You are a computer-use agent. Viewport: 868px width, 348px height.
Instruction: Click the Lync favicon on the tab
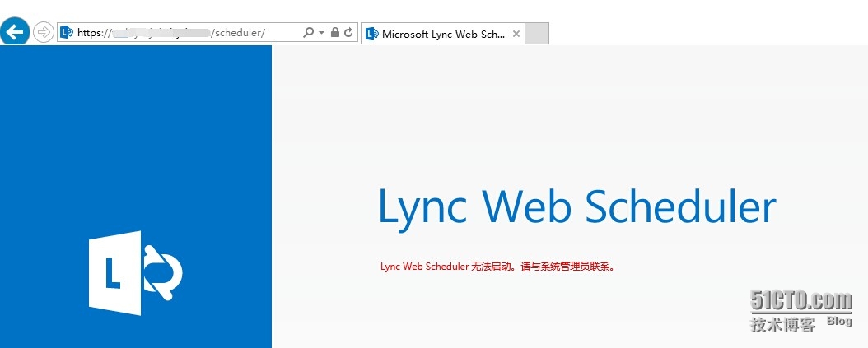pyautogui.click(x=372, y=34)
